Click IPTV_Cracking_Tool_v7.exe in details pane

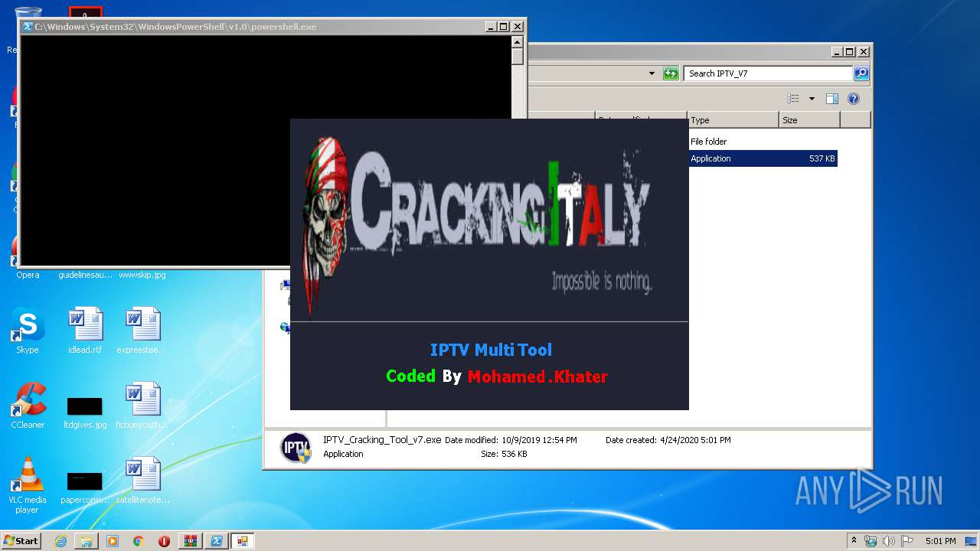tap(382, 440)
